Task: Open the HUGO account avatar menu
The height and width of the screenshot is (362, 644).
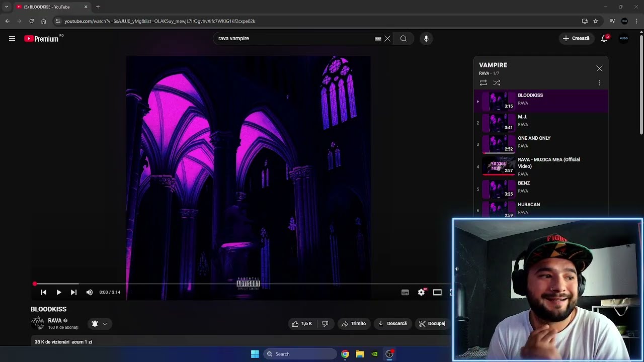Action: click(x=623, y=39)
